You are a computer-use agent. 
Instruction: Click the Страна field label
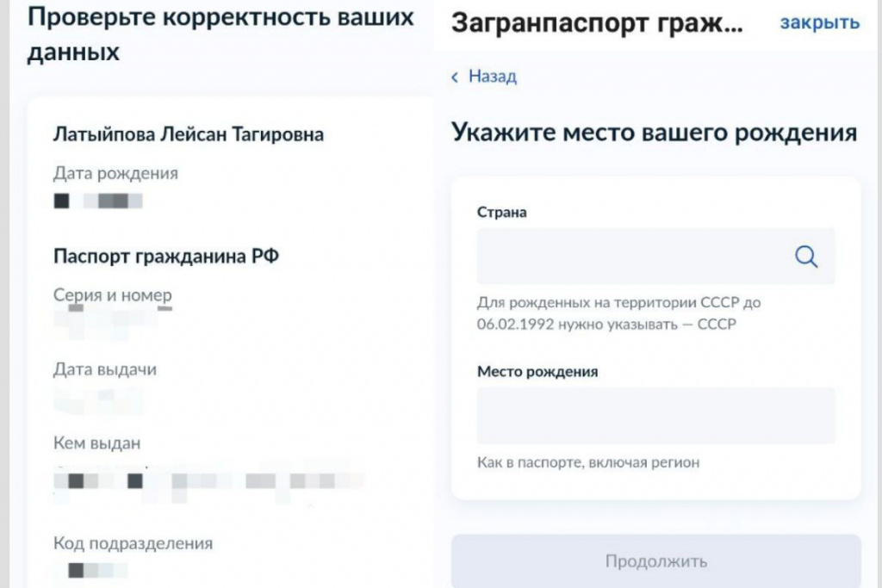pyautogui.click(x=501, y=213)
